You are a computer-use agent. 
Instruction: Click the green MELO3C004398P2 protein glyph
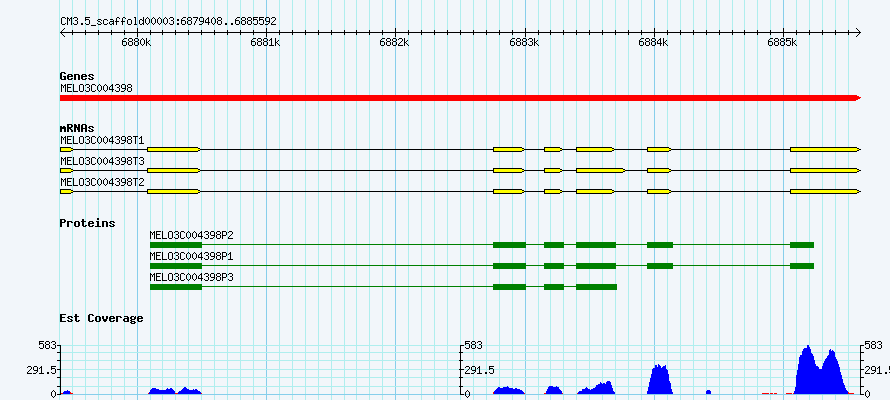482,245
